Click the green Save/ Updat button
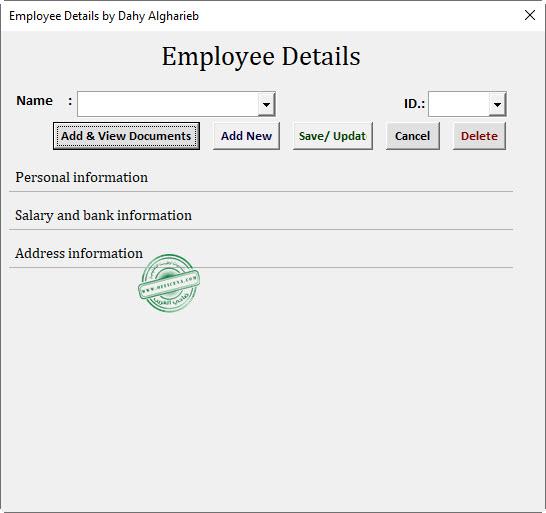Image resolution: width=546 pixels, height=513 pixels. coord(333,136)
